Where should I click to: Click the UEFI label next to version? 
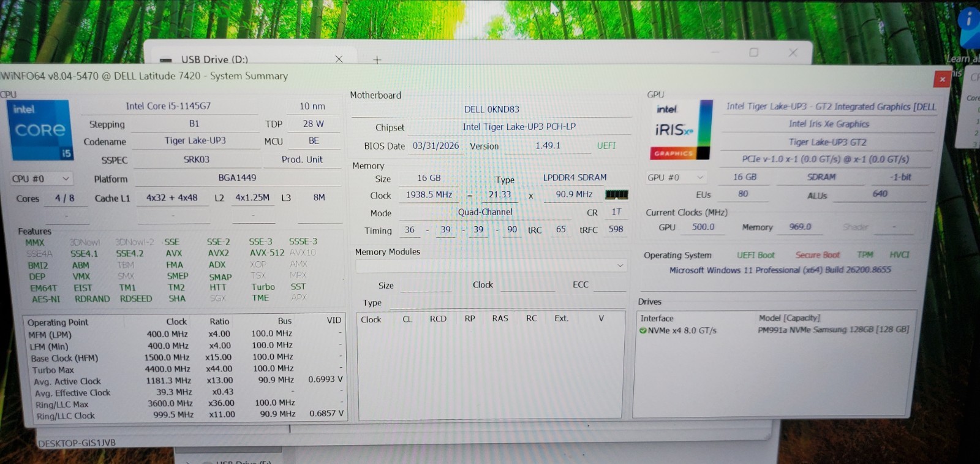coord(606,145)
